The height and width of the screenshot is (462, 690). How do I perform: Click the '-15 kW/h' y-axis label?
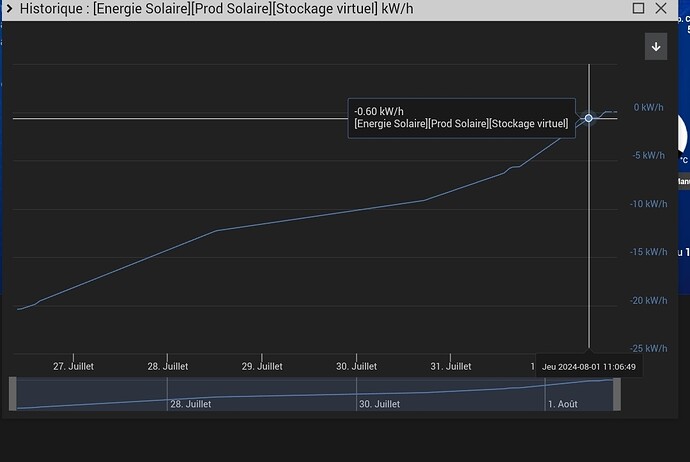pos(648,252)
